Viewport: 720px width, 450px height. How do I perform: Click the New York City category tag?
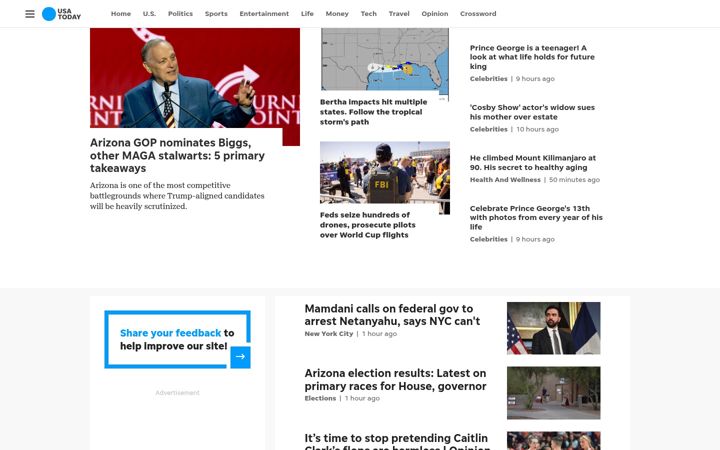pos(329,334)
